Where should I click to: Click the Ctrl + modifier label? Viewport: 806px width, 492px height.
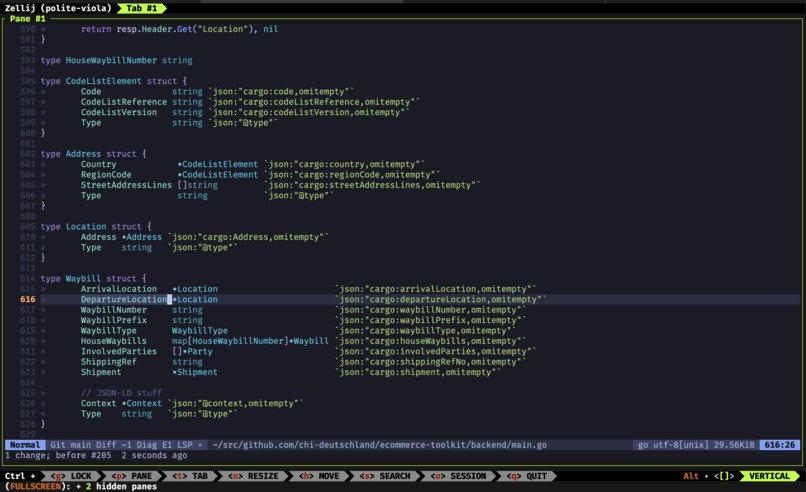click(x=20, y=476)
